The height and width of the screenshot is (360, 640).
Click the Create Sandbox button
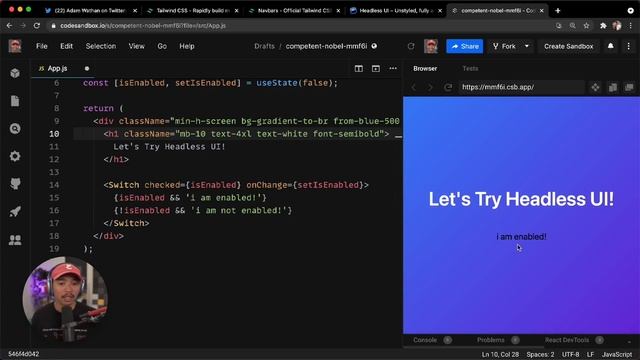[569, 46]
